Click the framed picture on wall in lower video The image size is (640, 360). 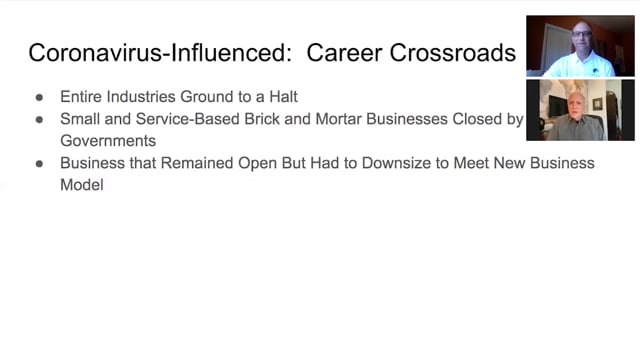coord(597,104)
